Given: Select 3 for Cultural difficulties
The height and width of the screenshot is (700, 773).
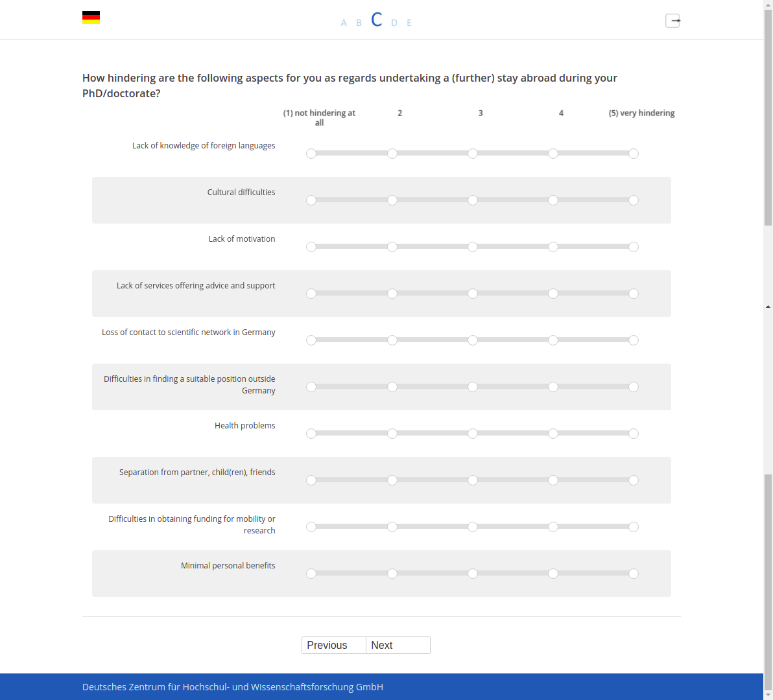Looking at the screenshot, I should click(472, 200).
